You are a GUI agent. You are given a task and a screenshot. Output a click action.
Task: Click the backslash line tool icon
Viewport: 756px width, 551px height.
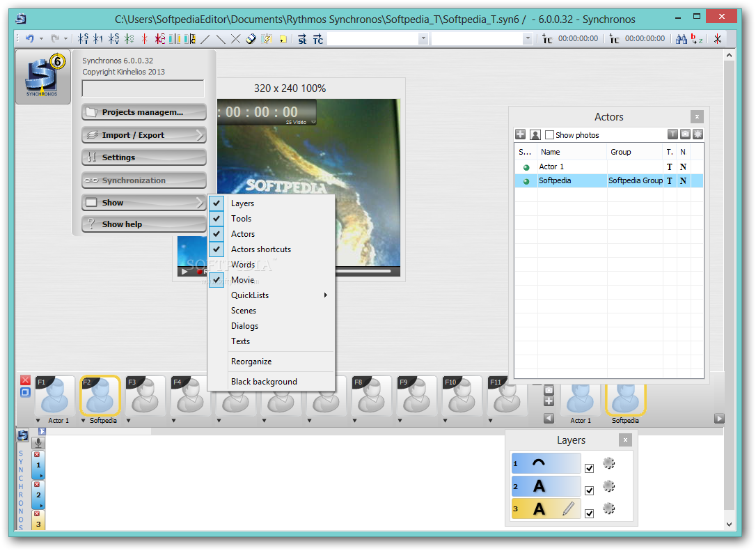(221, 39)
